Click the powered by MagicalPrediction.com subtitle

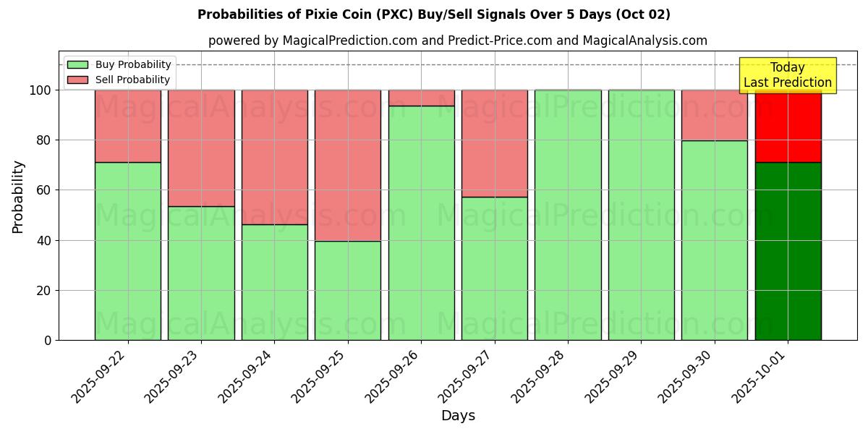(x=457, y=41)
